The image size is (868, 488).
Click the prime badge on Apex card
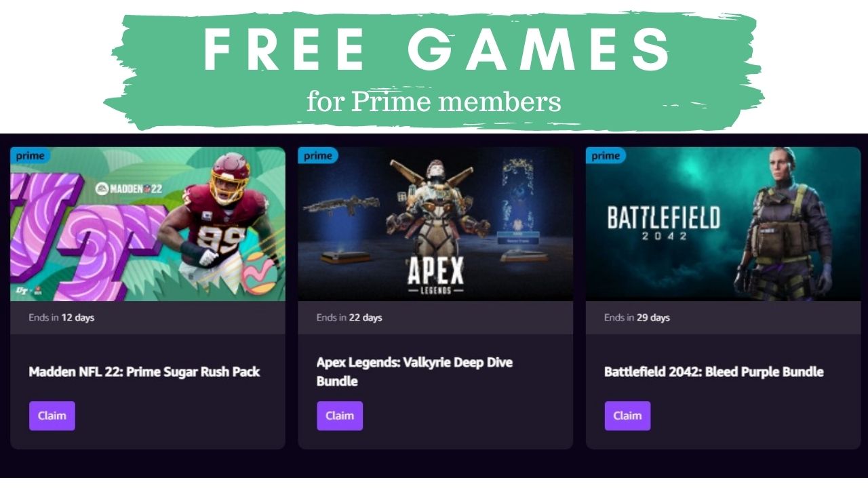[x=318, y=156]
